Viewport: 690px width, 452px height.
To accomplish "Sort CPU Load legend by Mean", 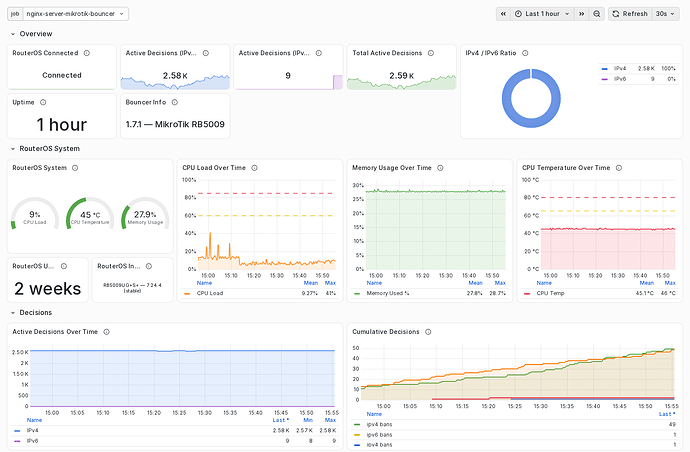I will click(311, 283).
